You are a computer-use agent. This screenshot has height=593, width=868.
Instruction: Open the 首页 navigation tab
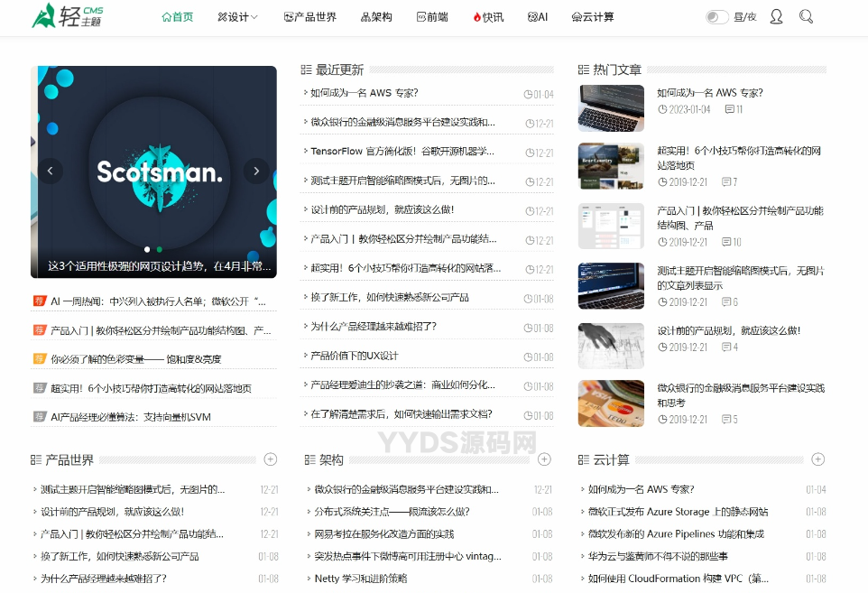click(177, 17)
